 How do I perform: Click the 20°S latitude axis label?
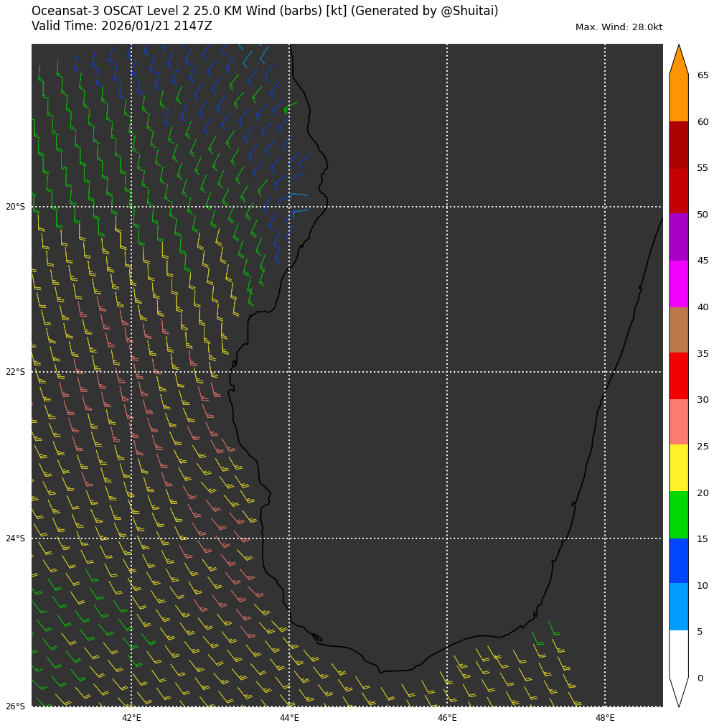15,207
